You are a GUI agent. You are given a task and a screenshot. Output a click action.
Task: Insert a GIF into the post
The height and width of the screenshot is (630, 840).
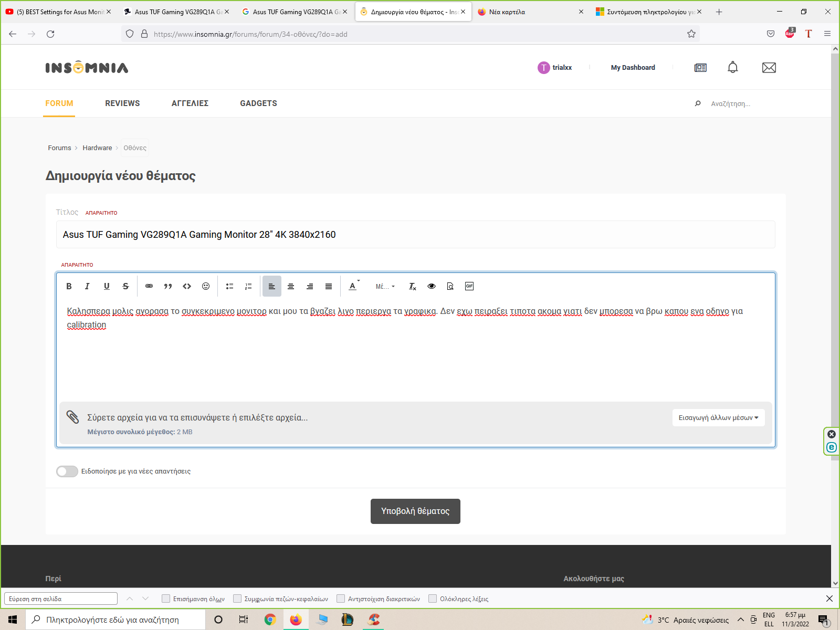(x=469, y=286)
